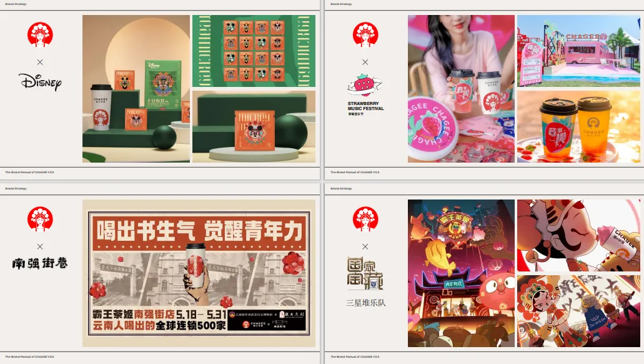The width and height of the screenshot is (644, 364).
Task: Click the CHAGEE logo above 国家宝藏
Action: pos(365,220)
